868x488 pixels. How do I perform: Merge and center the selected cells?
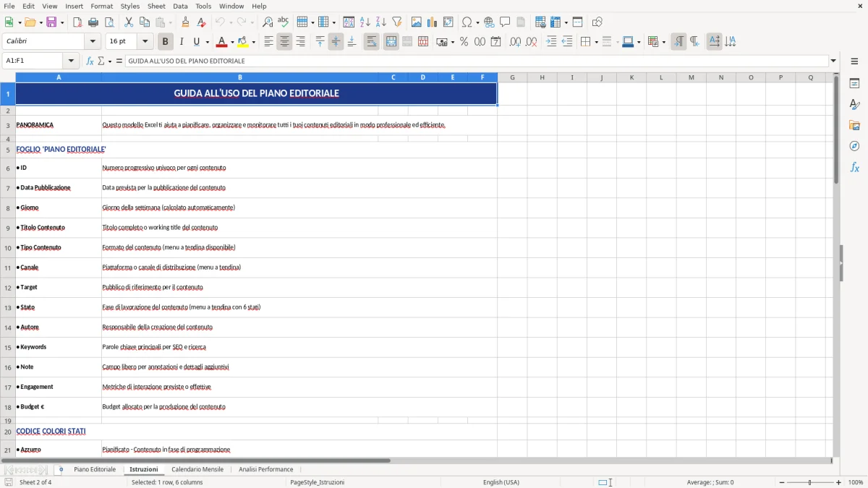pyautogui.click(x=391, y=41)
